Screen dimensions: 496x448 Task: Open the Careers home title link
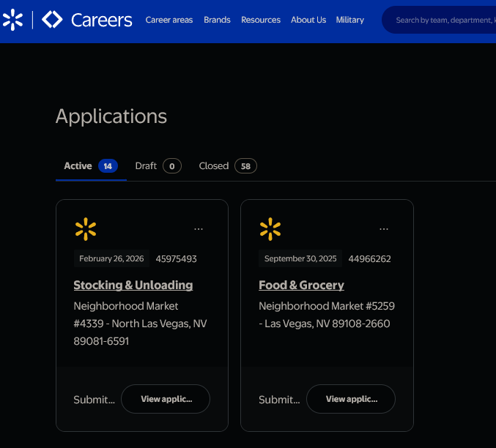pyautogui.click(x=102, y=20)
